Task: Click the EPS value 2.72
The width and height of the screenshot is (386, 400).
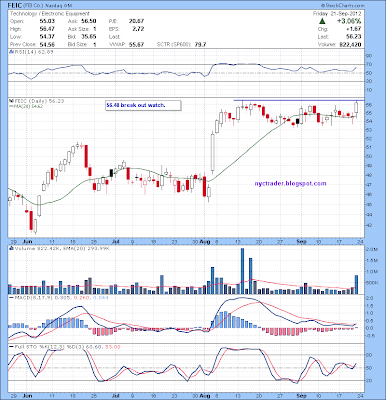Action: pyautogui.click(x=138, y=29)
